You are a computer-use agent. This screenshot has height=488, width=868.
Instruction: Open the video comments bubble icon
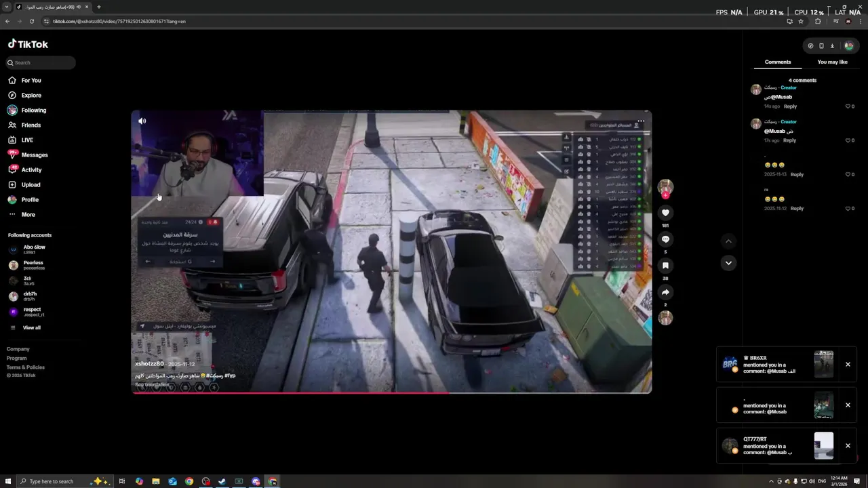tap(665, 239)
